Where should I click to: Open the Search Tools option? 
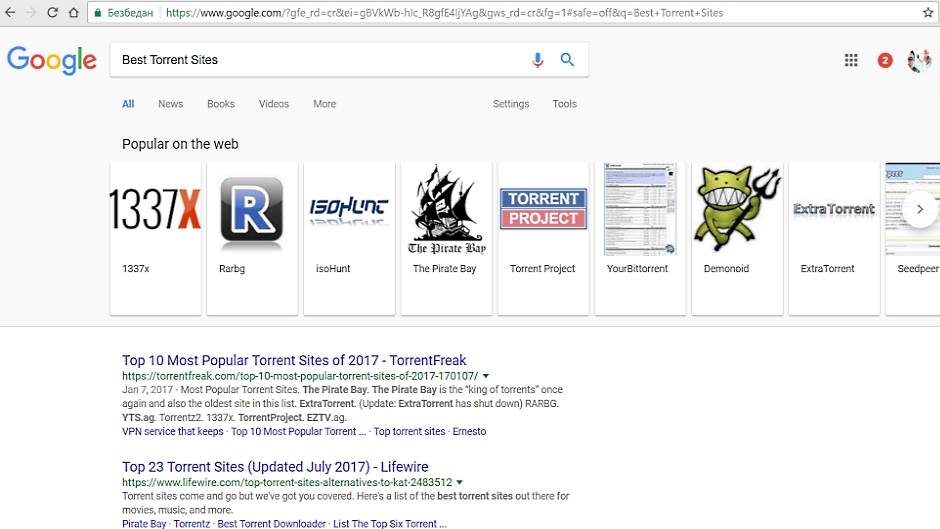(x=564, y=104)
